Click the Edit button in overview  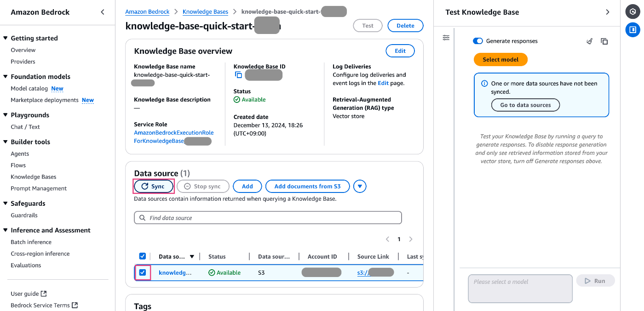click(400, 51)
